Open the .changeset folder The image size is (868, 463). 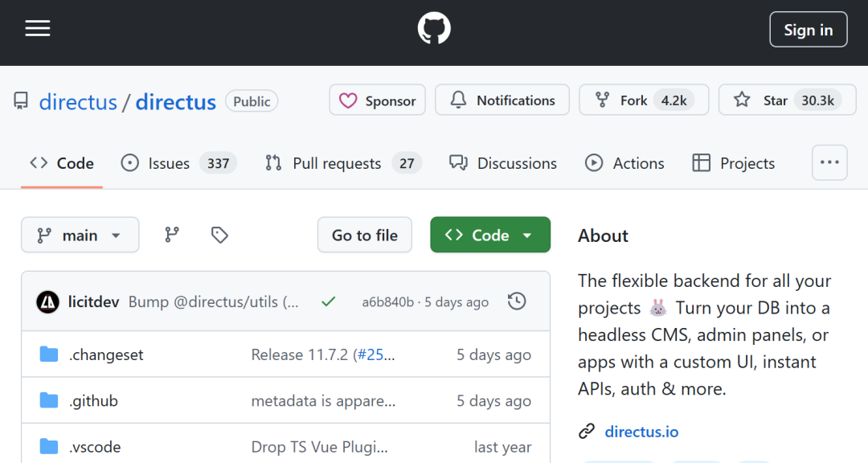[107, 354]
